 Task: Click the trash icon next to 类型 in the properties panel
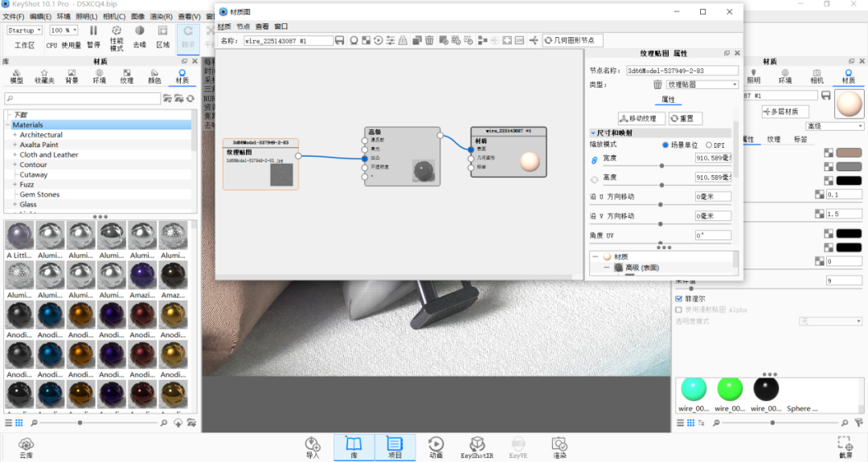pyautogui.click(x=657, y=84)
